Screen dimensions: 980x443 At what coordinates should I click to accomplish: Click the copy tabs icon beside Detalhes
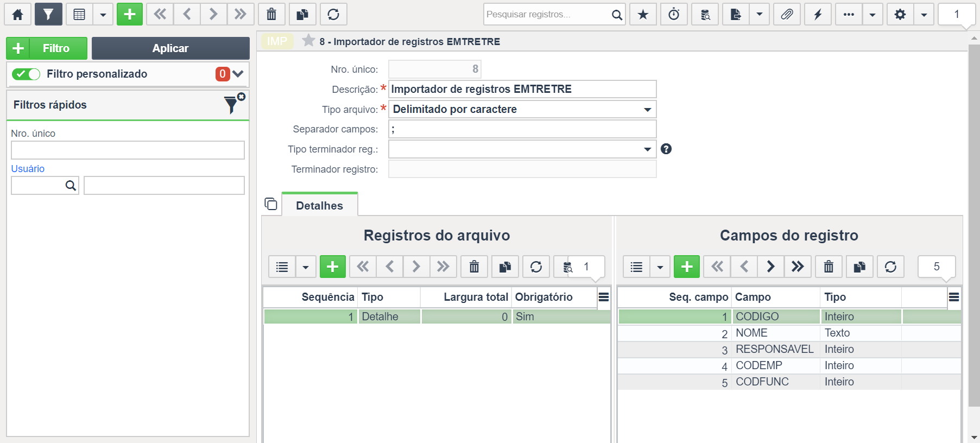point(271,204)
